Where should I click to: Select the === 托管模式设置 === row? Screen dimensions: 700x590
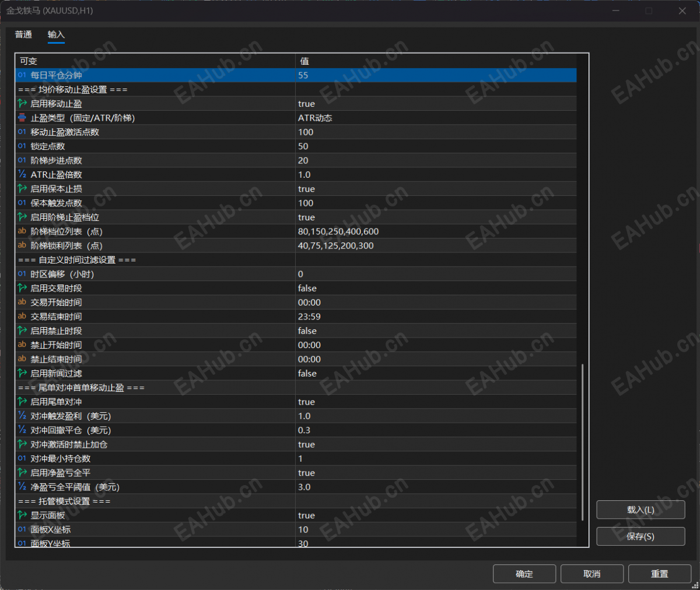pyautogui.click(x=296, y=501)
